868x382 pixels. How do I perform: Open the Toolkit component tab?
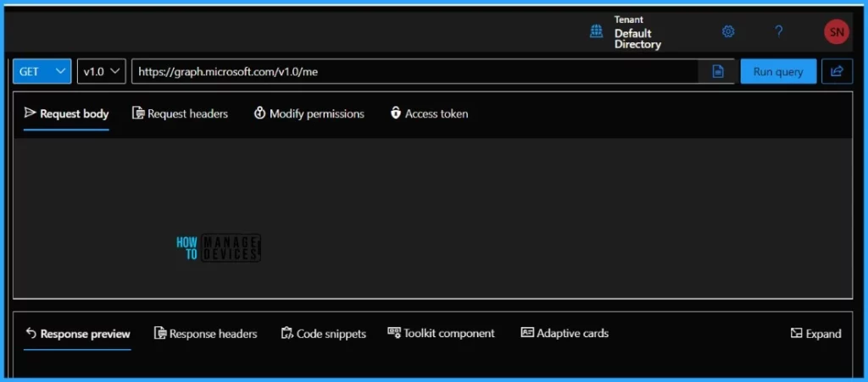point(441,334)
